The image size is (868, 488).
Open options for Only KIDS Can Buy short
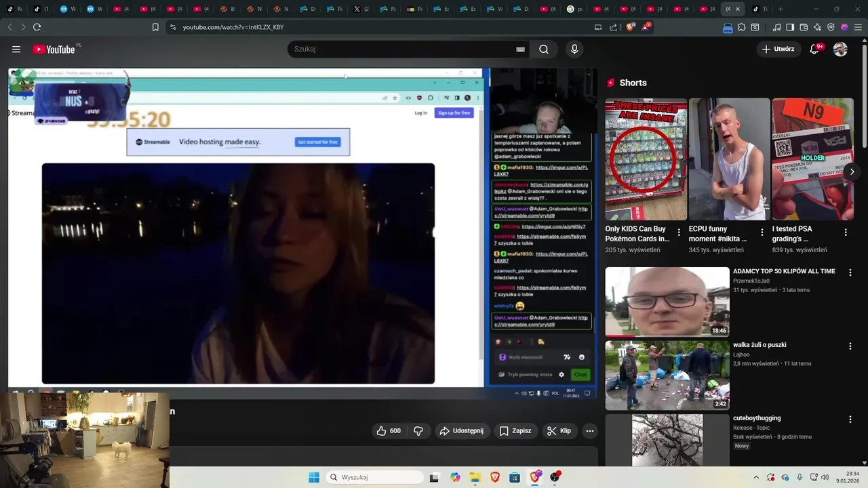point(679,232)
